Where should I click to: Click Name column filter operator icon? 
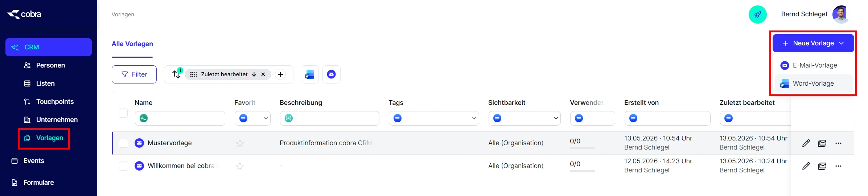(144, 118)
